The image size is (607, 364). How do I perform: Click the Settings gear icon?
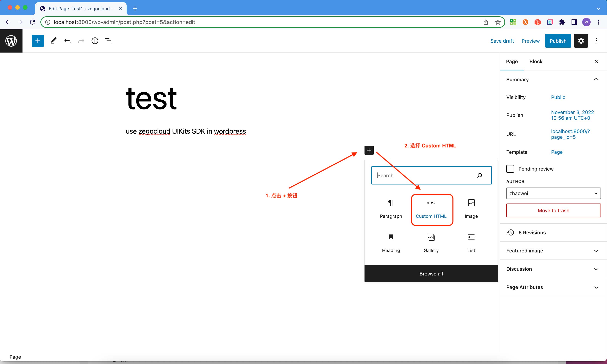[581, 41]
